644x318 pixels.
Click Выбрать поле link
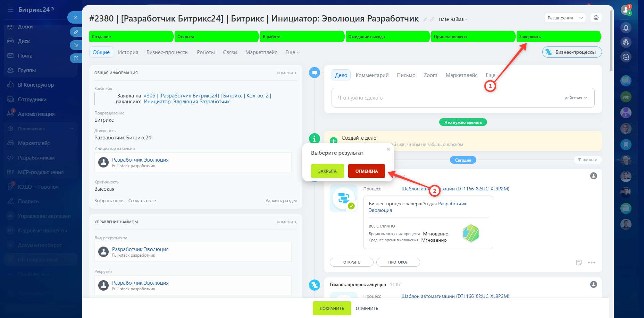tap(109, 201)
